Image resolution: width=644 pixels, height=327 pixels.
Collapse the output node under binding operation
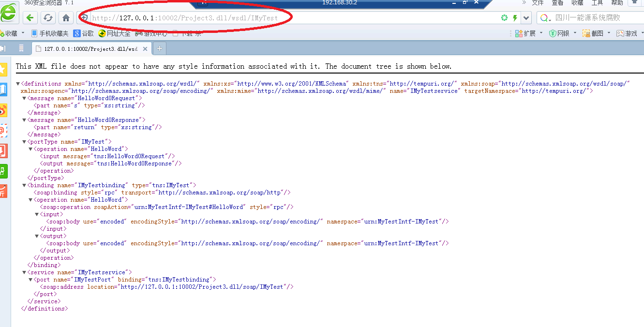[x=36, y=236]
